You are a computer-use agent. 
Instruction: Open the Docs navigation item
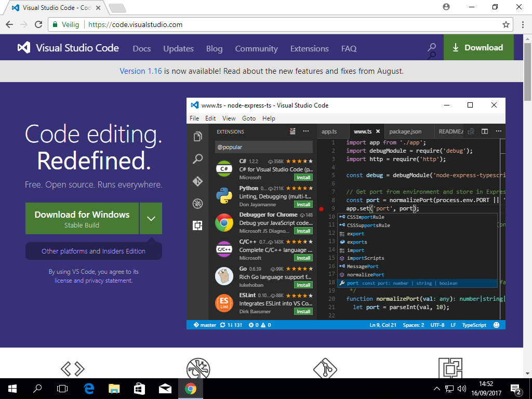tap(142, 48)
